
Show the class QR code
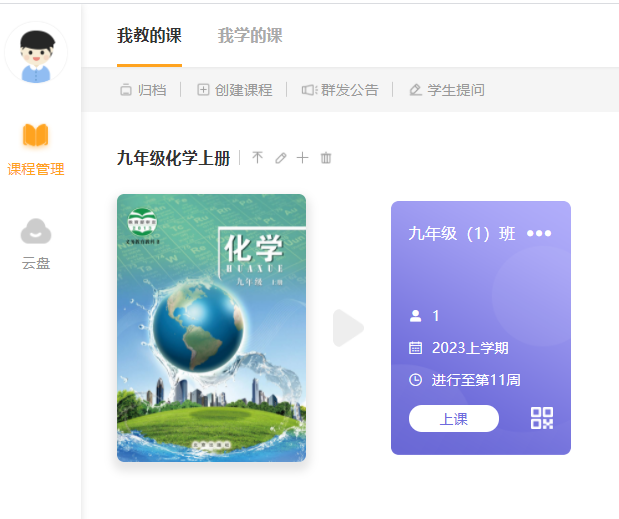coord(541,418)
